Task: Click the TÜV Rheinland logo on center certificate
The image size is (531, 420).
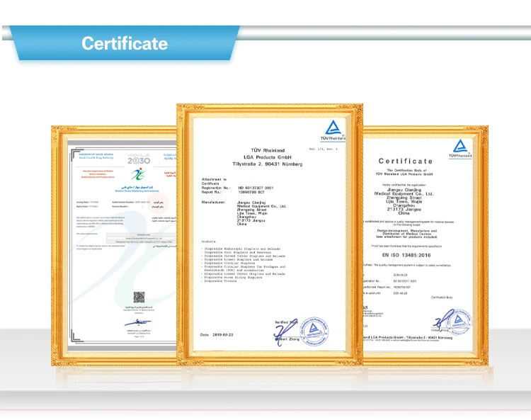Action: (333, 130)
